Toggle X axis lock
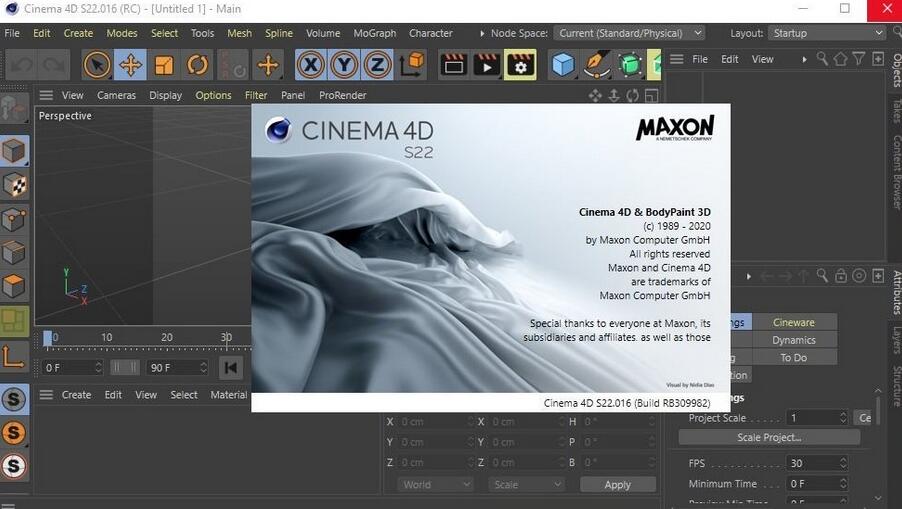902x509 pixels. point(311,64)
